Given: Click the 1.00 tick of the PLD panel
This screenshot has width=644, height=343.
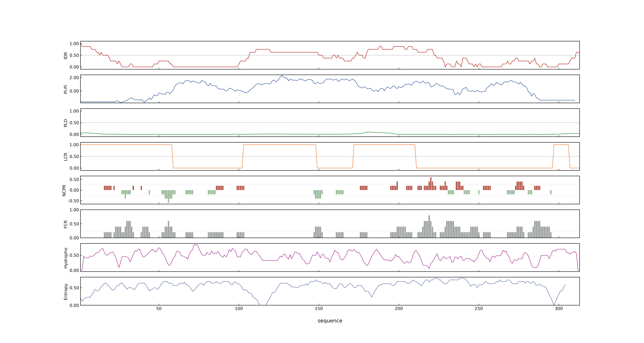Looking at the screenshot, I should (x=74, y=111).
